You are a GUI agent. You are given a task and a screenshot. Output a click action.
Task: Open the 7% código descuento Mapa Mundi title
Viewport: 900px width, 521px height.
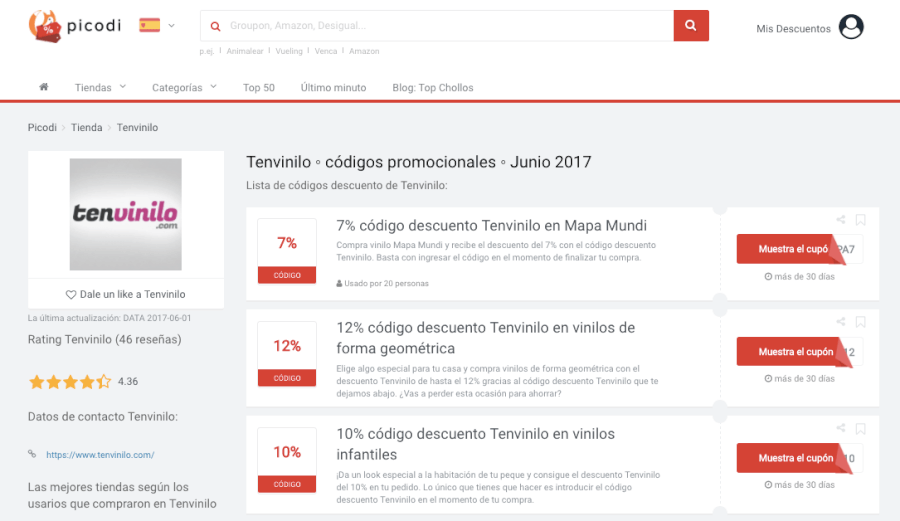tap(491, 225)
